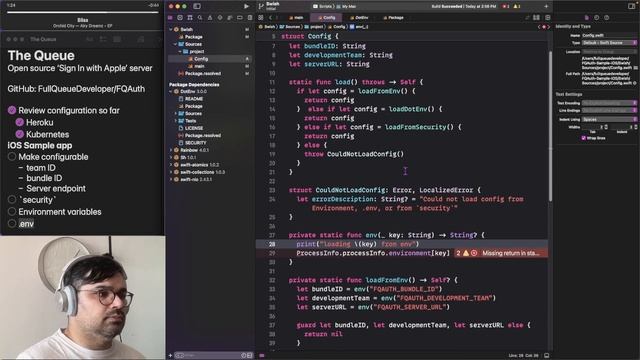Switch to the main editor tab
The image size is (640, 360).
(x=297, y=18)
